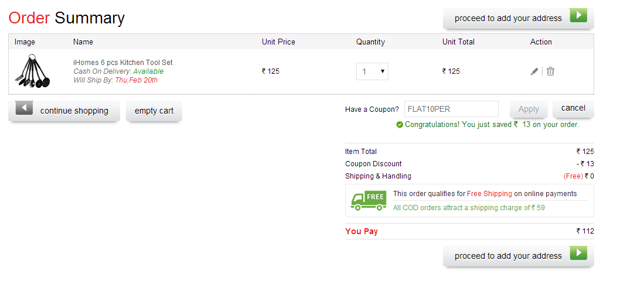Cancel the applied coupon

tap(573, 108)
